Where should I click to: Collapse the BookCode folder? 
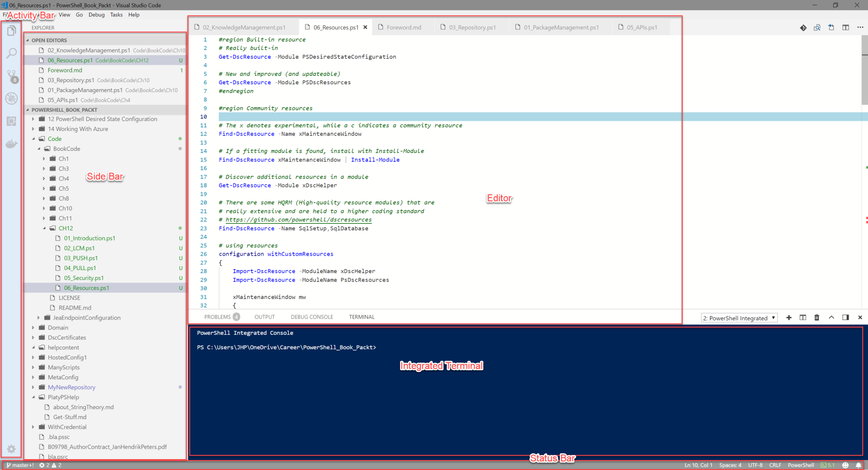point(39,149)
